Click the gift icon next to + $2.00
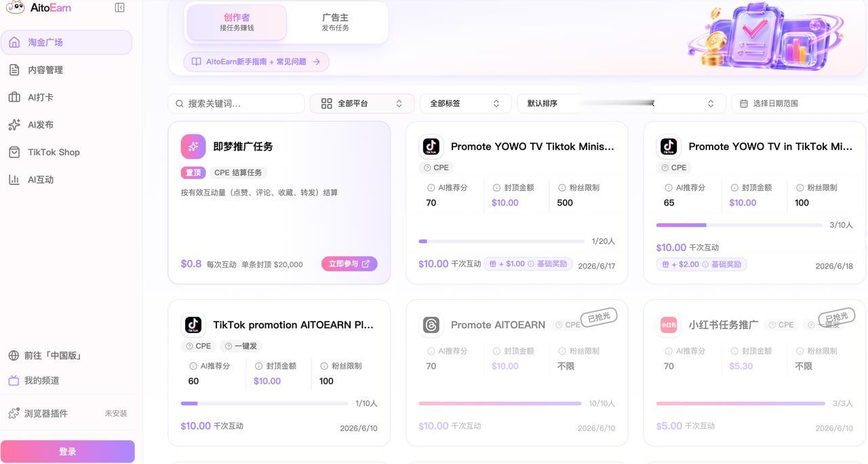Image resolution: width=868 pixels, height=464 pixels. [665, 265]
